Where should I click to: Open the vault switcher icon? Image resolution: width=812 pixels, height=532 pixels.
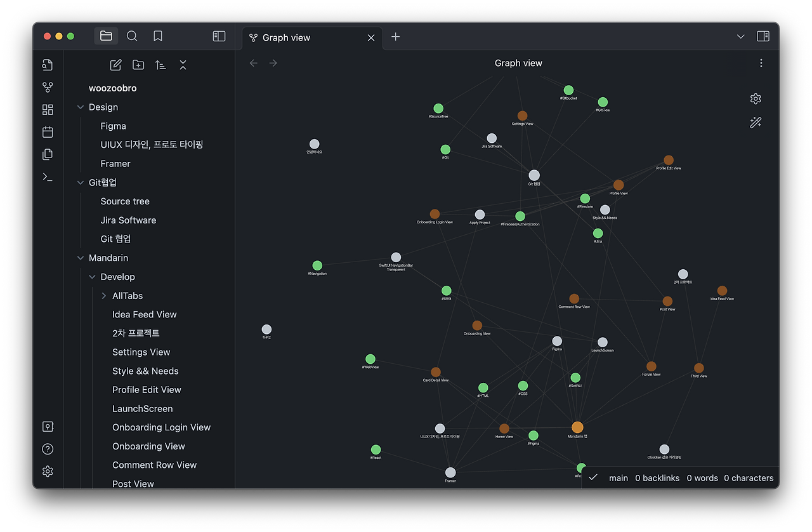(x=48, y=427)
